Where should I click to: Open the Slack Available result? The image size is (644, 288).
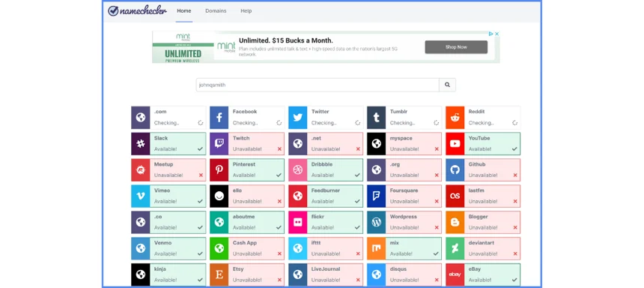[x=168, y=143]
